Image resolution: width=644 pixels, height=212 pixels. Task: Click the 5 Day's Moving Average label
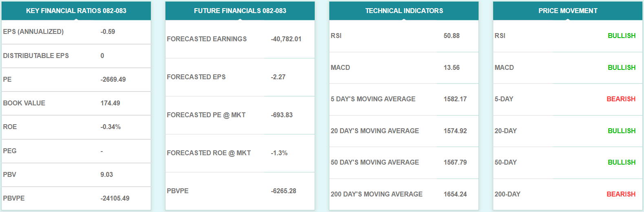click(373, 99)
